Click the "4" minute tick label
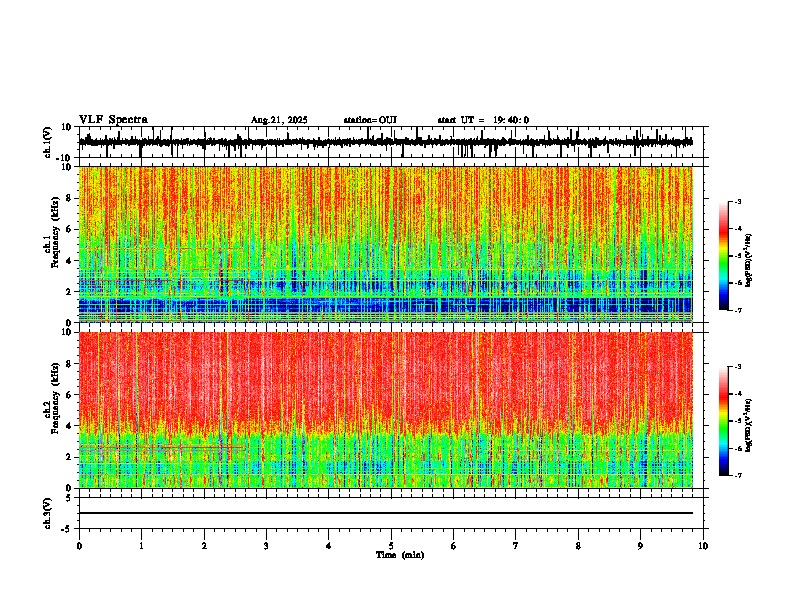 [329, 546]
